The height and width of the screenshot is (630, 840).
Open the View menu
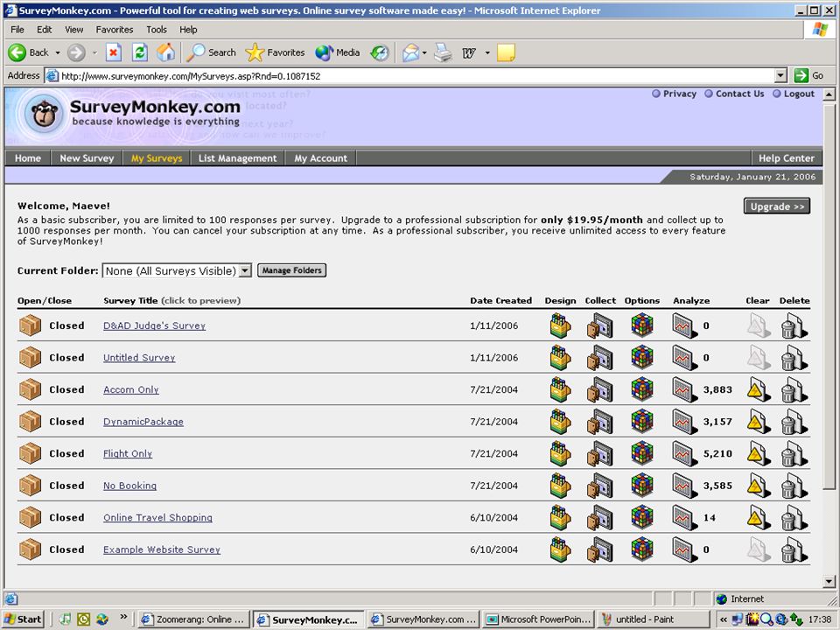click(73, 30)
